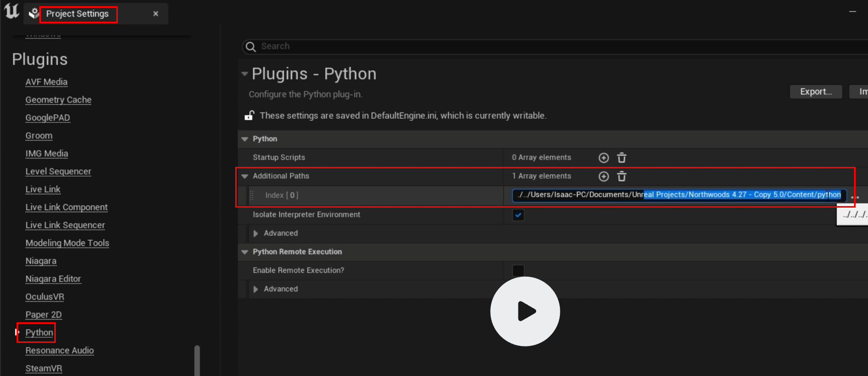Minimize the editor window
The height and width of the screenshot is (376, 868).
tap(852, 11)
